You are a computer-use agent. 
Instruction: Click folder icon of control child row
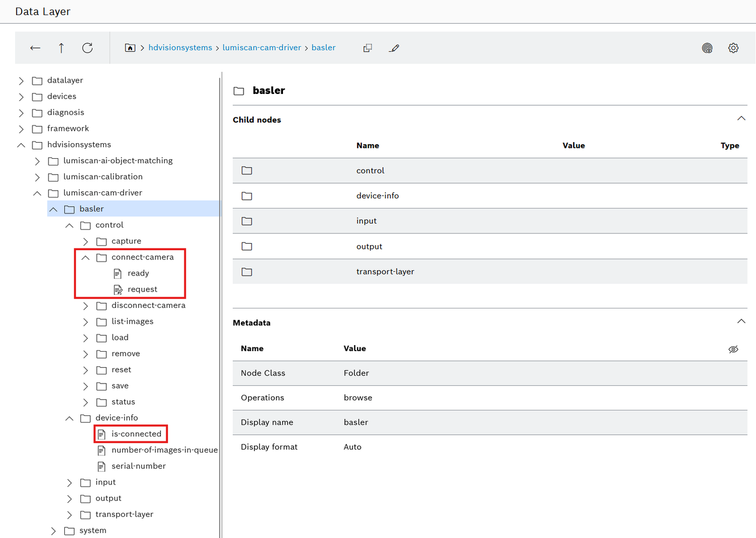[x=247, y=171]
